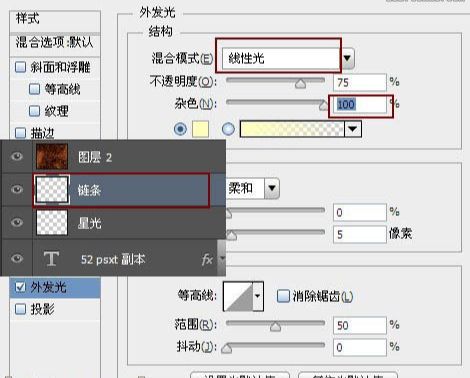Select the gradient radio button
This screenshot has width=470, height=378.
pos(228,129)
